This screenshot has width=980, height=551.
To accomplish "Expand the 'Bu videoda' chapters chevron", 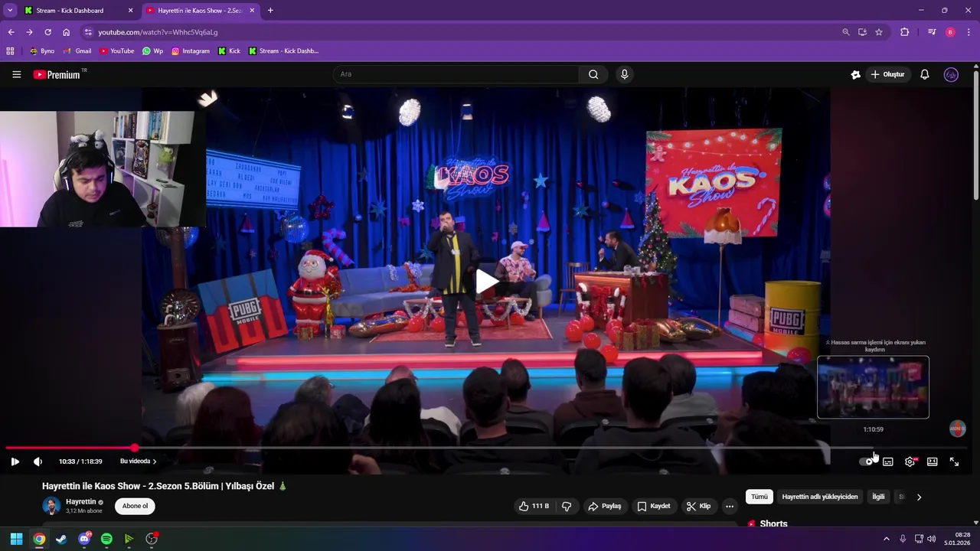I will (x=155, y=461).
